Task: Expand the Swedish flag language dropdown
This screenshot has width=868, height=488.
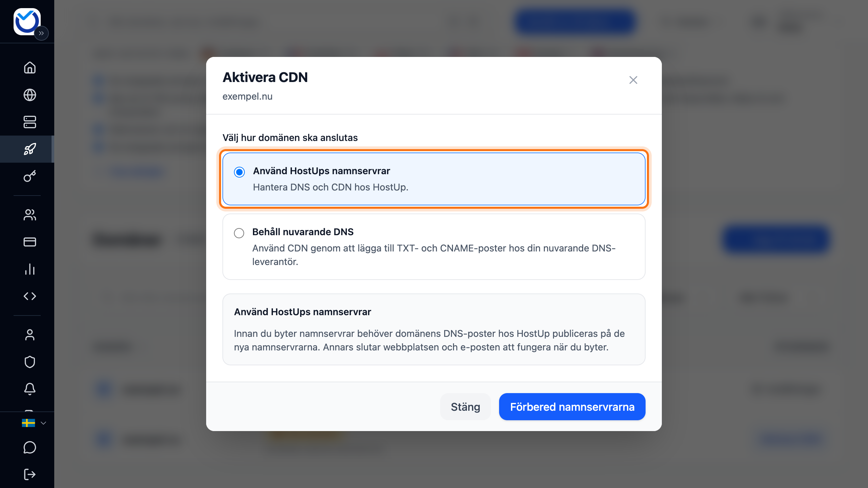Action: click(x=34, y=423)
